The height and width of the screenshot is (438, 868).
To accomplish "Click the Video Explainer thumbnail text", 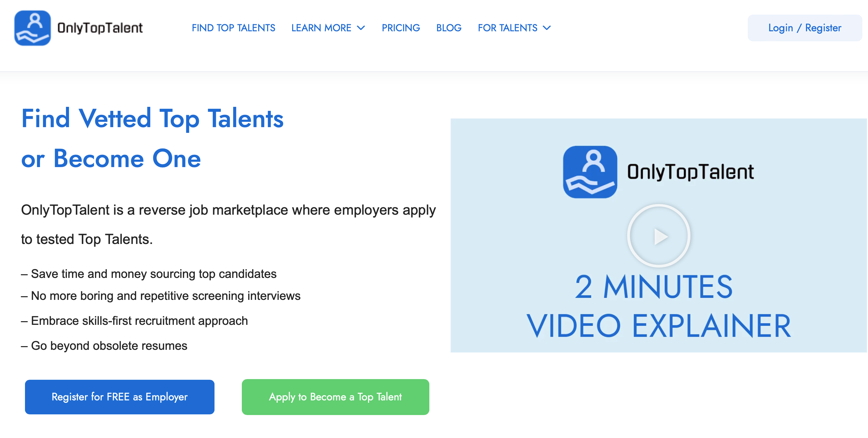I will pos(658,326).
